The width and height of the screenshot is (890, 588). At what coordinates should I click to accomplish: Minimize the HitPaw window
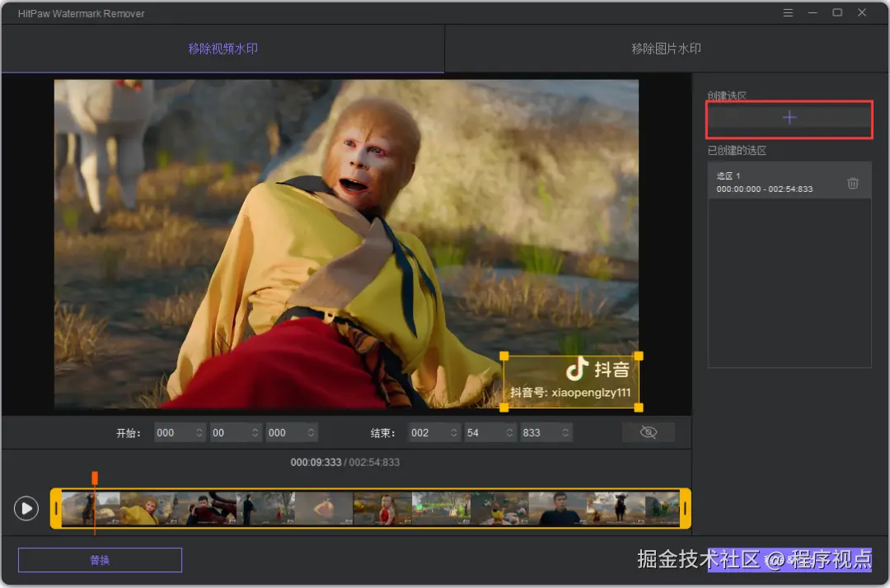click(x=813, y=12)
